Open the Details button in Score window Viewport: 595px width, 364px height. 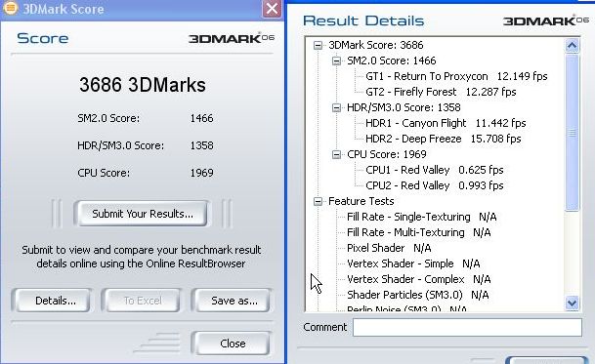coord(53,301)
